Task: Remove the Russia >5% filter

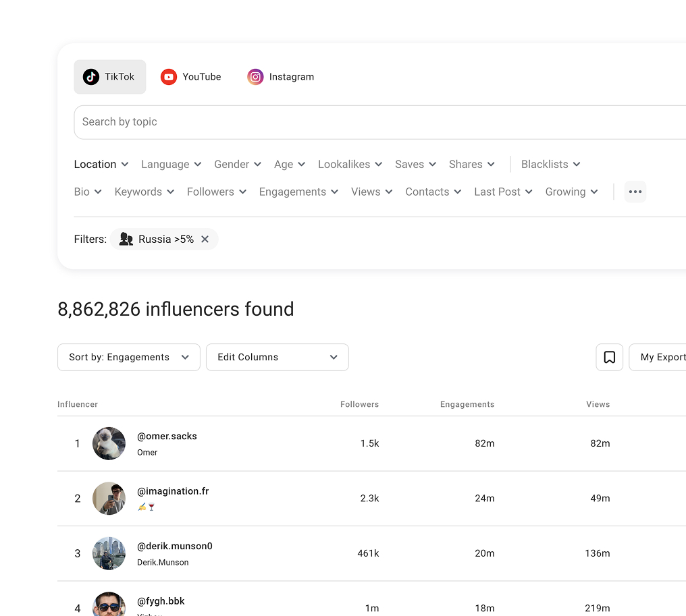Action: (x=205, y=240)
